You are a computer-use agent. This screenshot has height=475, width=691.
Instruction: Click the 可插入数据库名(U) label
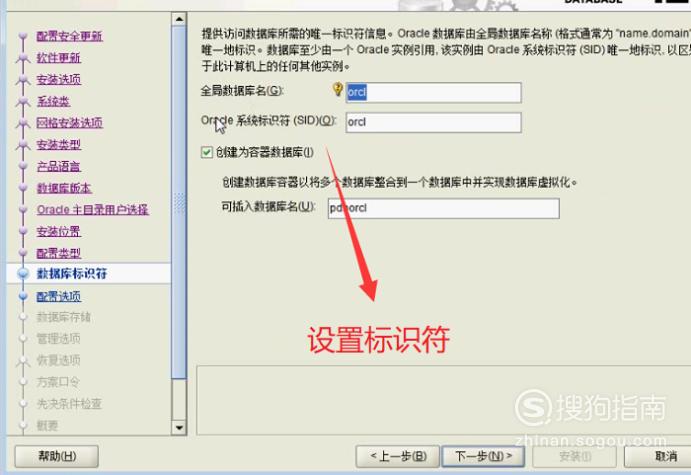268,206
